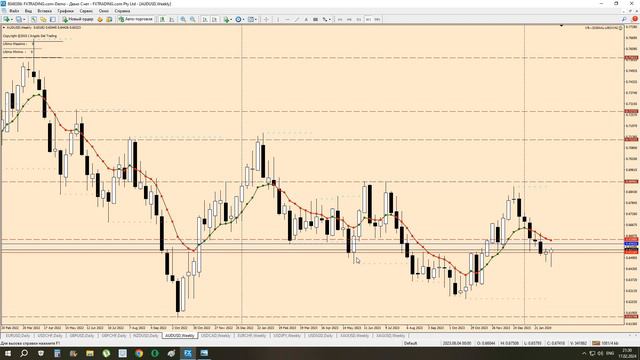The width and height of the screenshot is (640, 360).
Task: Switch to the USDJPY,Weekly chart tab
Action: coord(287,336)
